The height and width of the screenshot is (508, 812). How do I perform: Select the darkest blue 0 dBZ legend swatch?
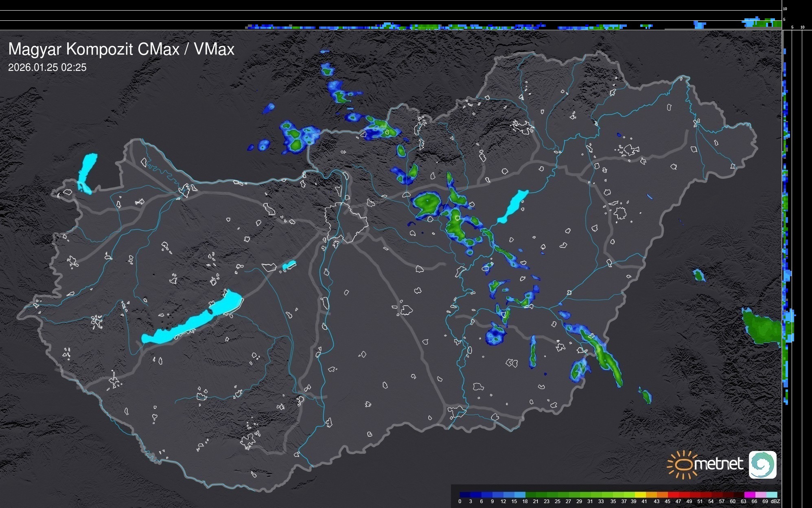point(465,495)
